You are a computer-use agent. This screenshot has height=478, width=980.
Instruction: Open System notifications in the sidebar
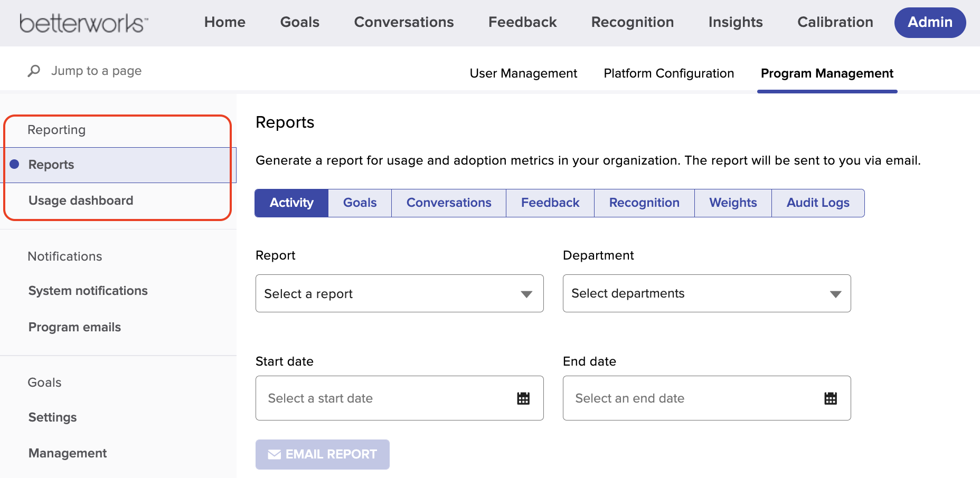point(88,291)
